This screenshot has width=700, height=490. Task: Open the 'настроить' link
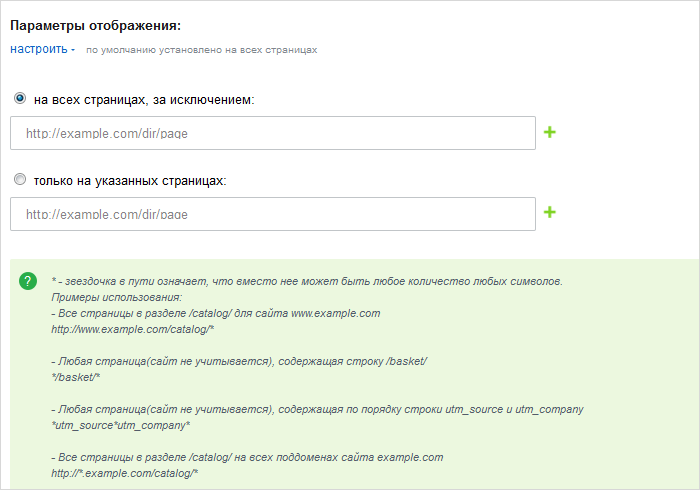pyautogui.click(x=39, y=49)
